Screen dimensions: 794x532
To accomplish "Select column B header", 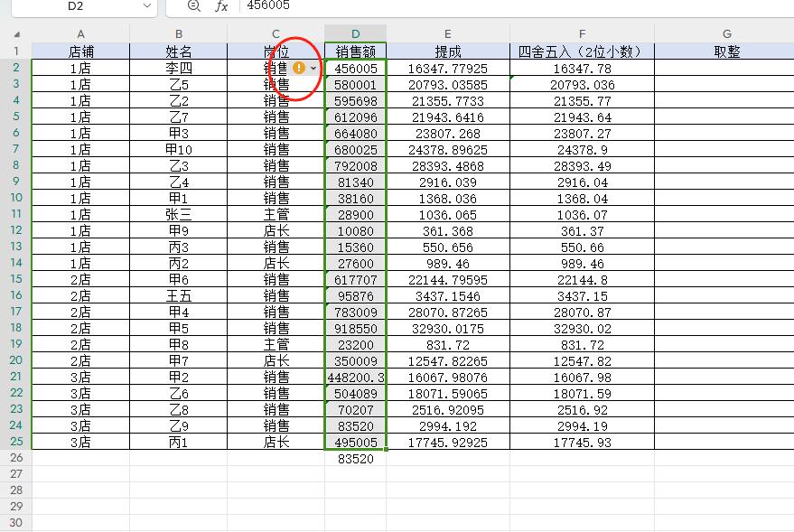I will (178, 34).
